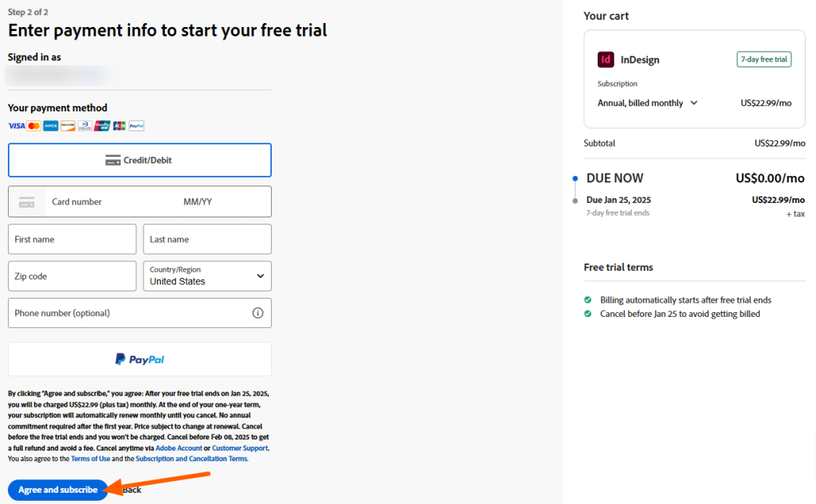Click the InDesign app icon in cart

(606, 60)
